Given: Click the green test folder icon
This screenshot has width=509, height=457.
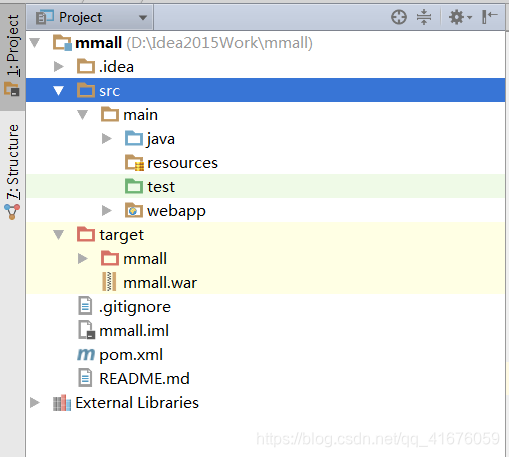Looking at the screenshot, I should click(x=134, y=186).
